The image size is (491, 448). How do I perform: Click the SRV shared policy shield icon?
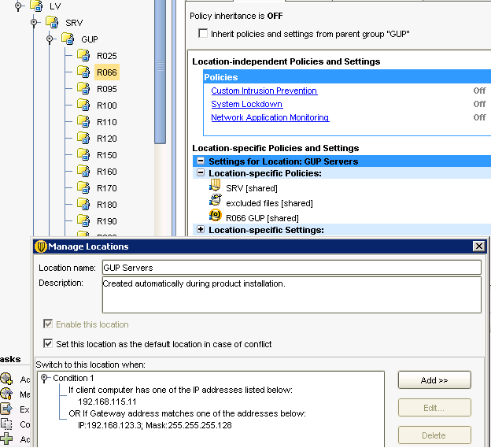tap(215, 185)
